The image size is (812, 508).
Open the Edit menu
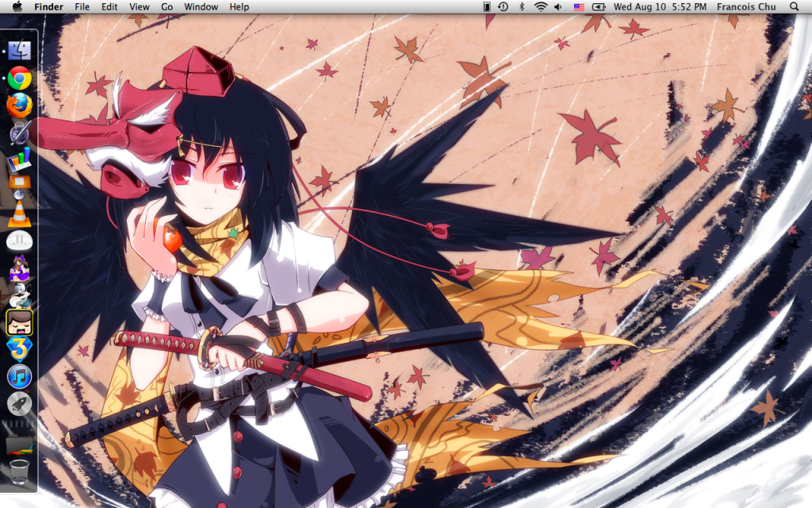tap(109, 6)
